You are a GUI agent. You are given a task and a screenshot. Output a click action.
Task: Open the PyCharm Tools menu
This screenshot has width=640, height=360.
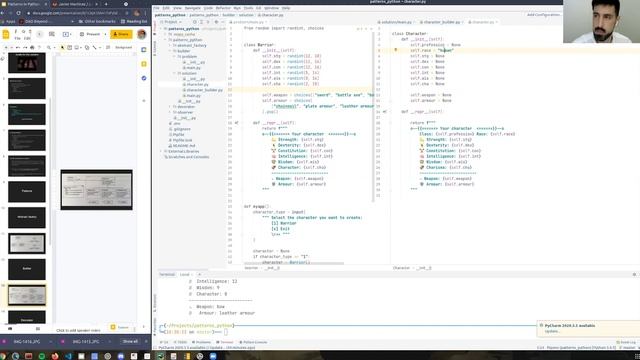pos(248,8)
